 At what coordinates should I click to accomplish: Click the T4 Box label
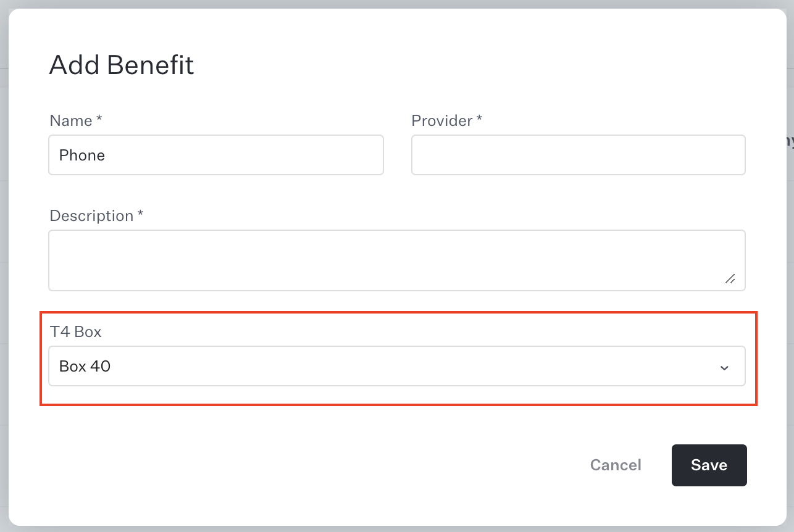tap(75, 331)
